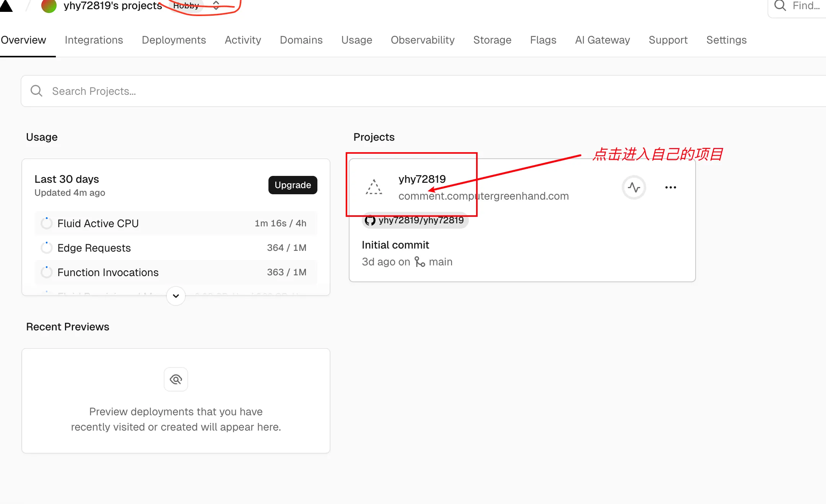Open the Fluid Active CPU row

(x=176, y=223)
